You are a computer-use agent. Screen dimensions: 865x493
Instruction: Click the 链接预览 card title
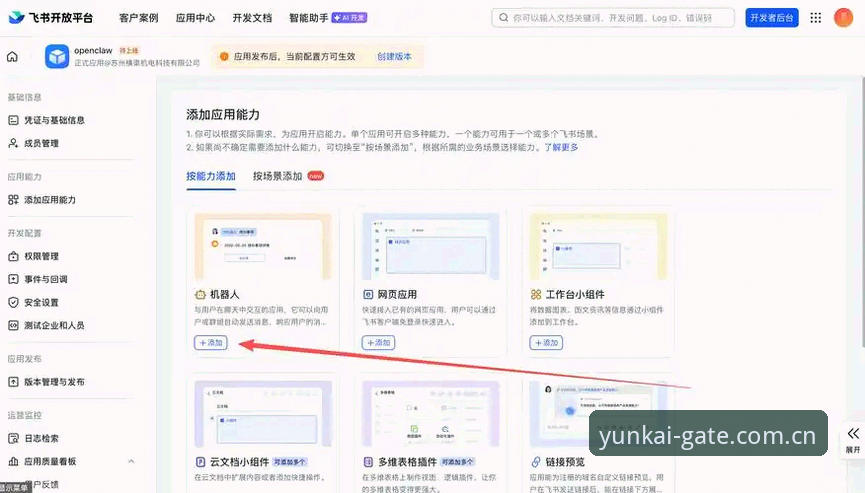click(565, 462)
